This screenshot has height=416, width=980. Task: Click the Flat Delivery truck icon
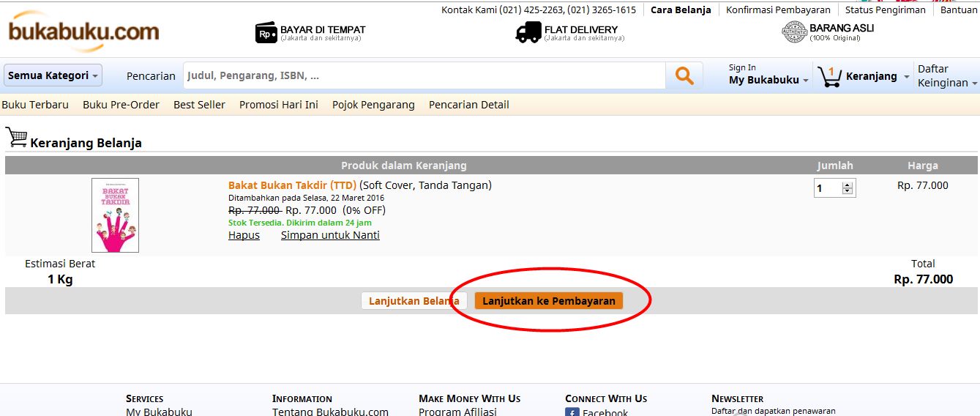click(x=528, y=32)
